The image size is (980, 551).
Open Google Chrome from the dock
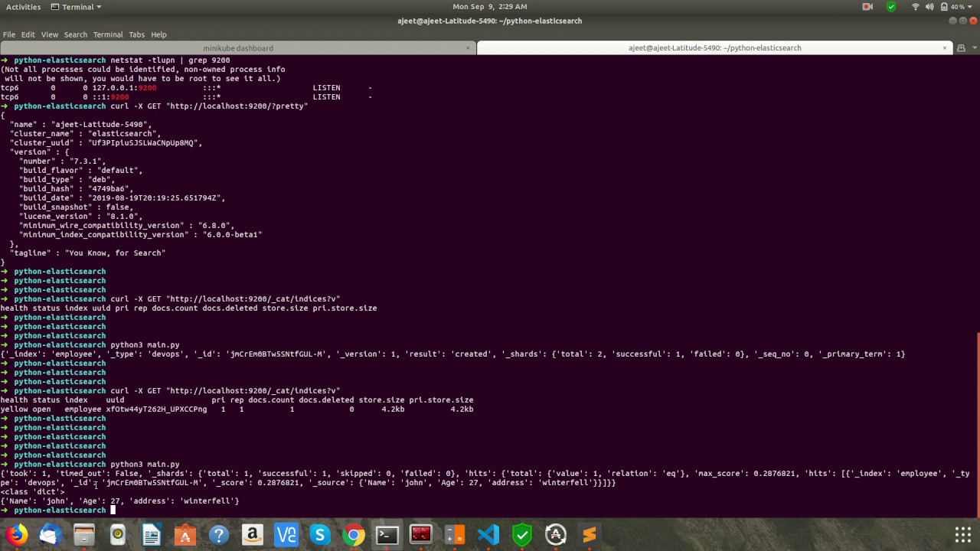pyautogui.click(x=354, y=534)
